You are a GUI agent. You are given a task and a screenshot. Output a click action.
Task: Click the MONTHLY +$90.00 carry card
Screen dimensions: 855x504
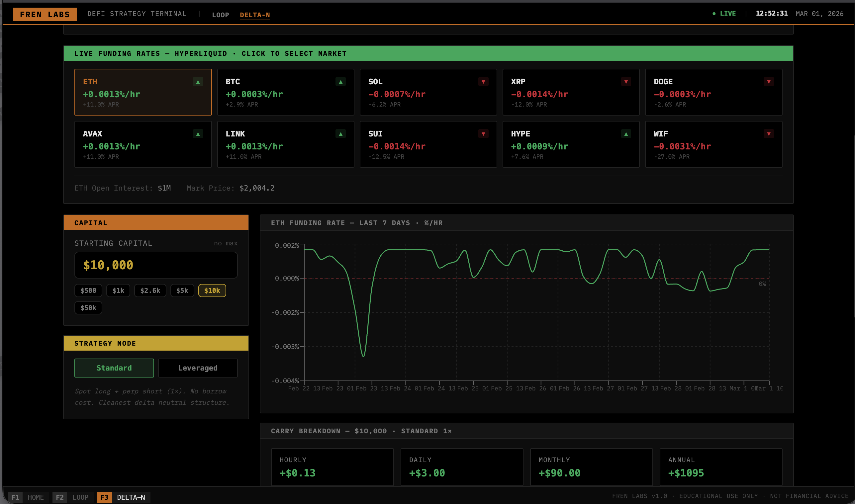pyautogui.click(x=591, y=467)
